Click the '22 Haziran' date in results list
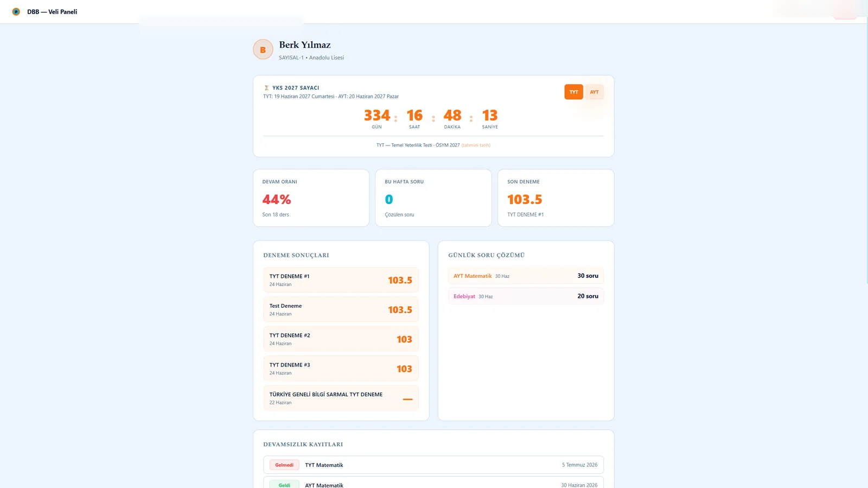Viewport: 868px width, 488px height. point(280,403)
